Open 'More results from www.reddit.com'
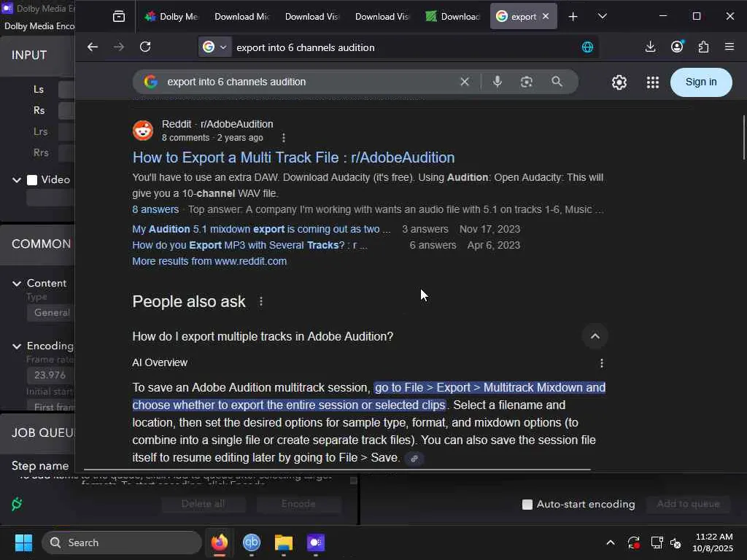 [209, 262]
